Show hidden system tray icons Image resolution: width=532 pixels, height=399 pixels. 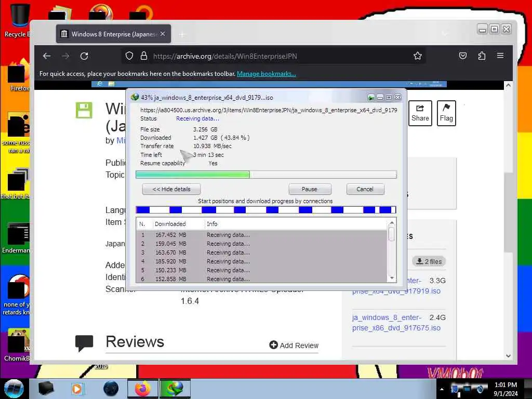[442, 389]
